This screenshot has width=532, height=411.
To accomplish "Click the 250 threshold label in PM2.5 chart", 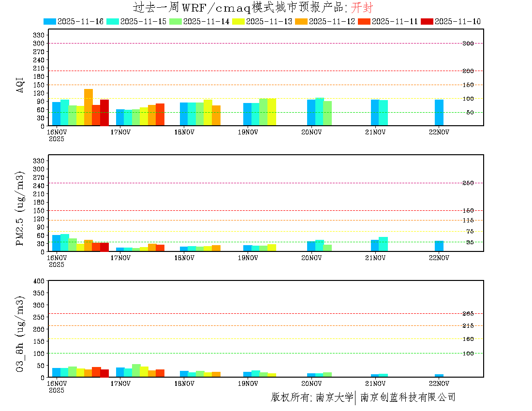I will click(x=468, y=183).
